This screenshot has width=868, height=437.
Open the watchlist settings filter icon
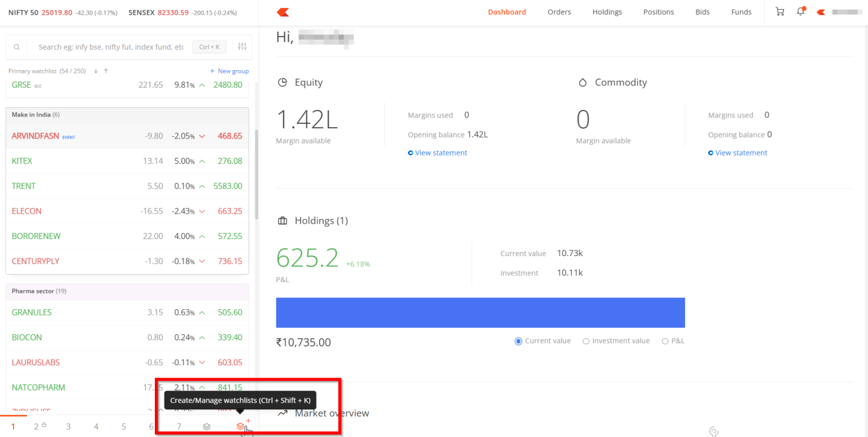[242, 46]
